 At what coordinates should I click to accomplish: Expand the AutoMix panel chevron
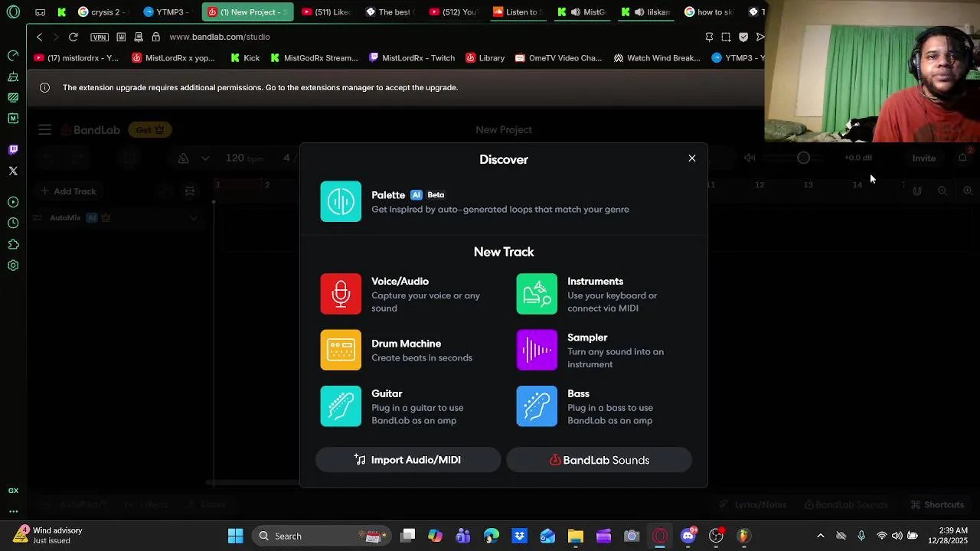click(x=194, y=218)
